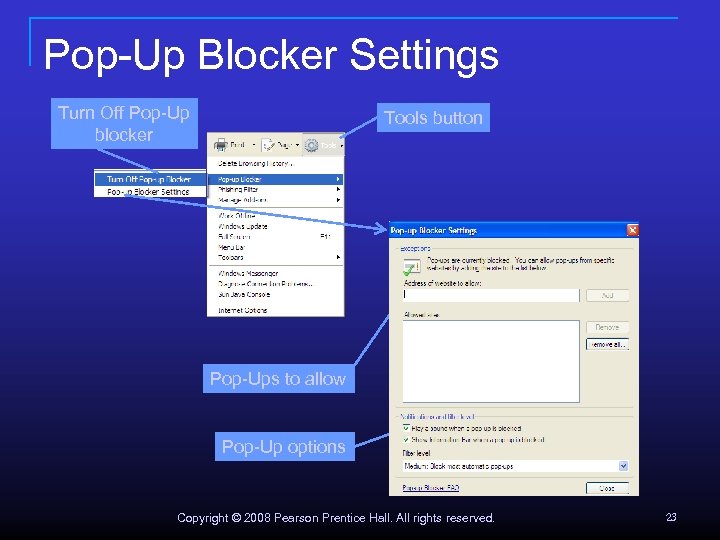Image resolution: width=720 pixels, height=540 pixels.
Task: Select Pop-up Blocker in Tools menu
Action: pos(276,179)
